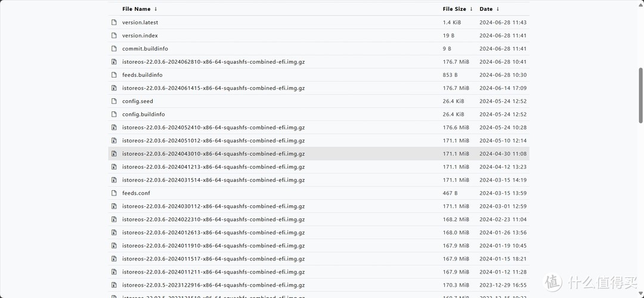Open the version.latest file link
This screenshot has width=644, height=298.
140,23
